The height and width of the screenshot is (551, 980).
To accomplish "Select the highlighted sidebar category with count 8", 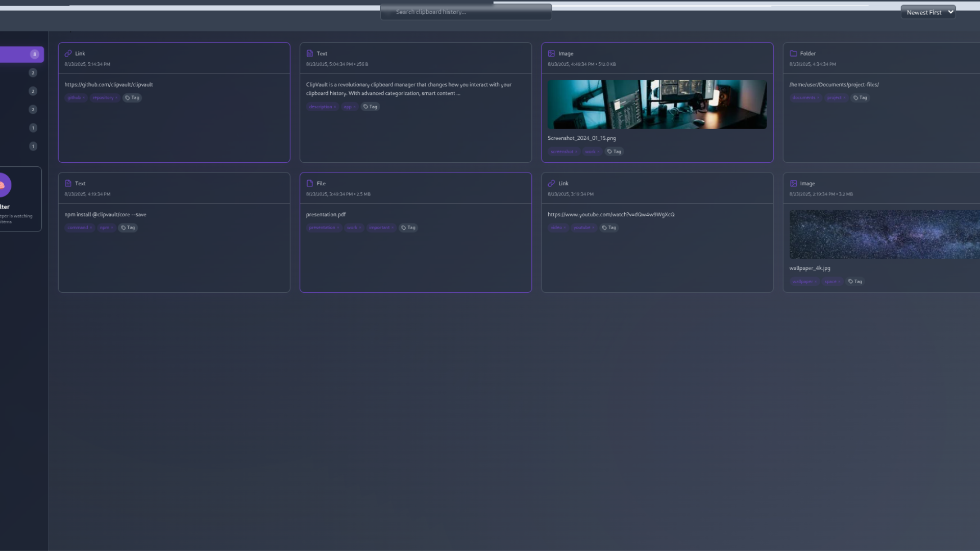I will [x=21, y=54].
